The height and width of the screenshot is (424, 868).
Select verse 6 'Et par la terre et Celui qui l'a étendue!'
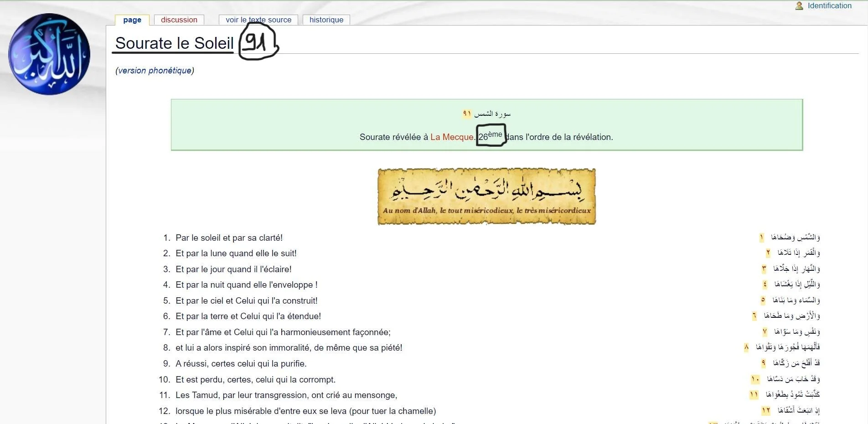(248, 316)
